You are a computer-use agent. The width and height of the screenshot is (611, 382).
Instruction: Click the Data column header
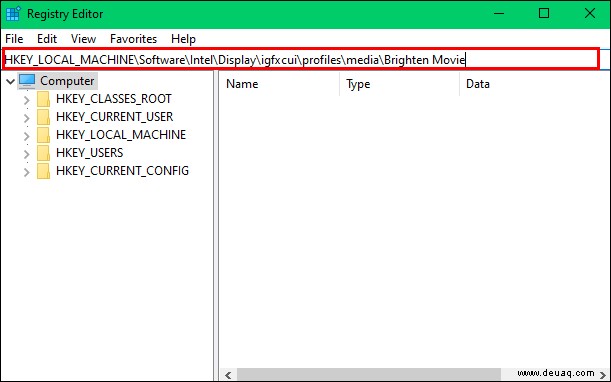click(535, 84)
